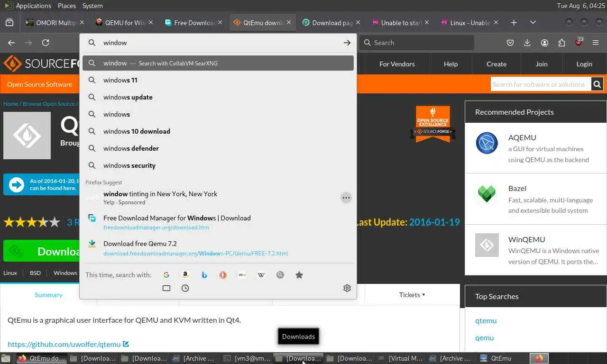Image resolution: width=607 pixels, height=364 pixels.
Task: Focus the Firefox Search box
Action: point(416,43)
